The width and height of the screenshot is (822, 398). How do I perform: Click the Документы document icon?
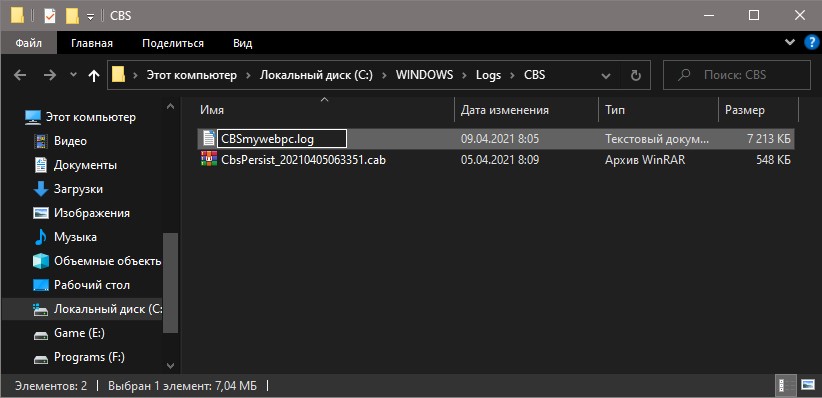tap(40, 165)
